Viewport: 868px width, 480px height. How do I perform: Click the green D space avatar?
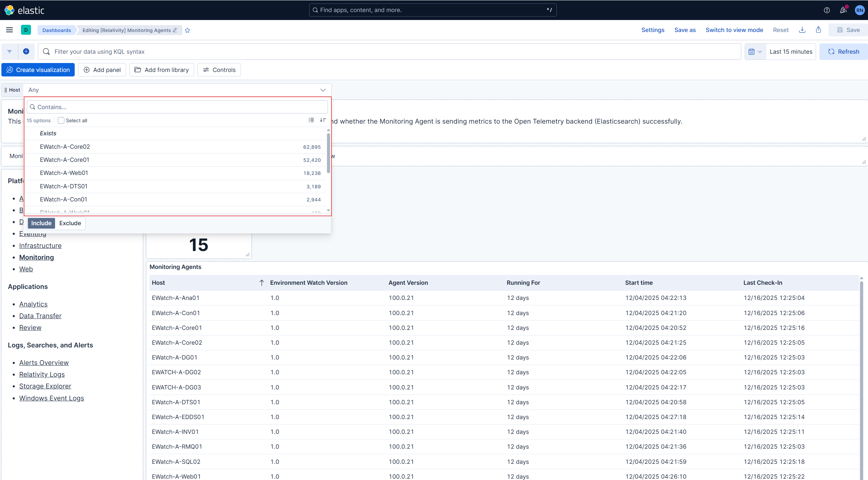pyautogui.click(x=26, y=30)
